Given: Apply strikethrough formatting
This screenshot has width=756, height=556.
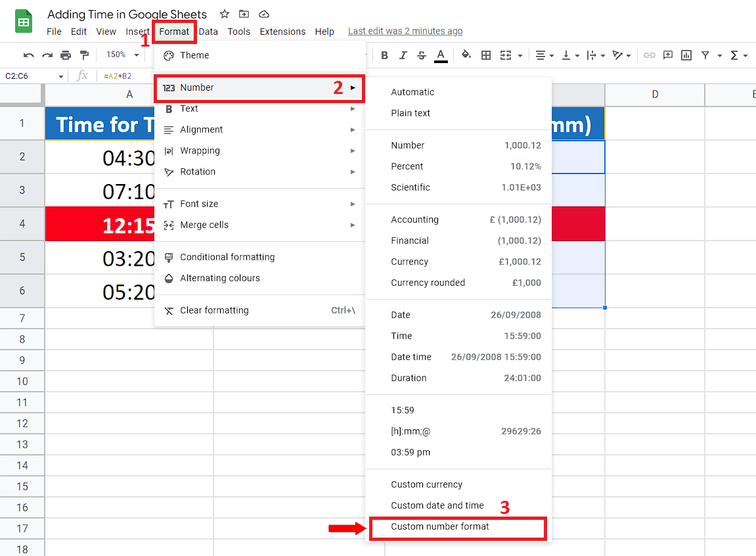Looking at the screenshot, I should (421, 55).
